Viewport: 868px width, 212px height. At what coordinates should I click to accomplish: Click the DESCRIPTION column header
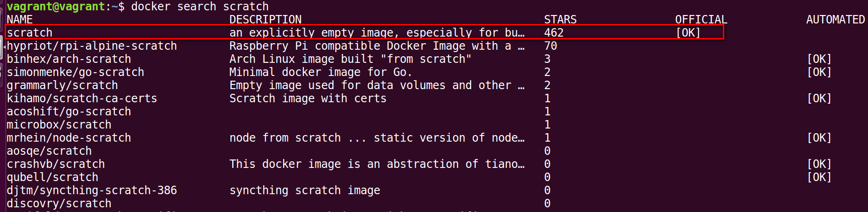click(265, 20)
